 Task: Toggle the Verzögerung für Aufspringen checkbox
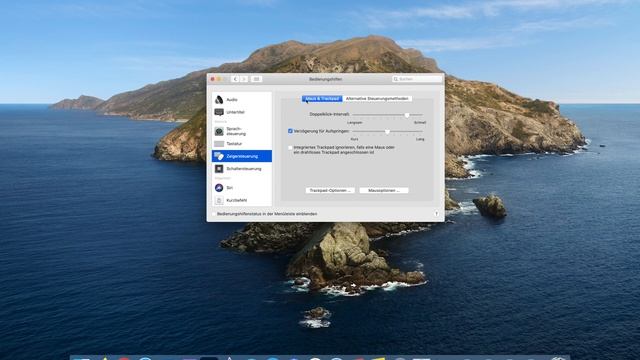pos(290,131)
